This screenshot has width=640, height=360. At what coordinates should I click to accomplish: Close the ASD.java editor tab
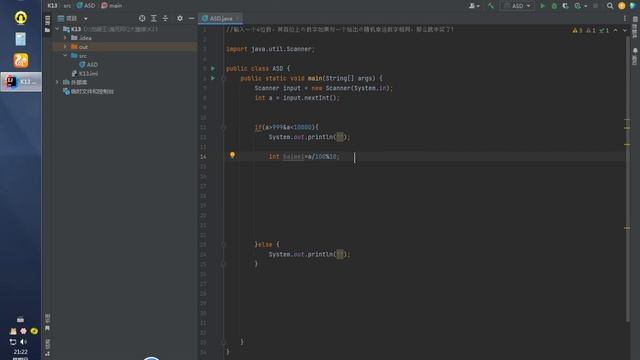click(238, 18)
